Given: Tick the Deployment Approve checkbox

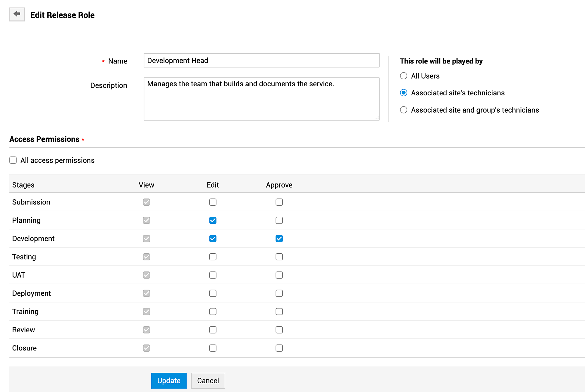Looking at the screenshot, I should 279,293.
